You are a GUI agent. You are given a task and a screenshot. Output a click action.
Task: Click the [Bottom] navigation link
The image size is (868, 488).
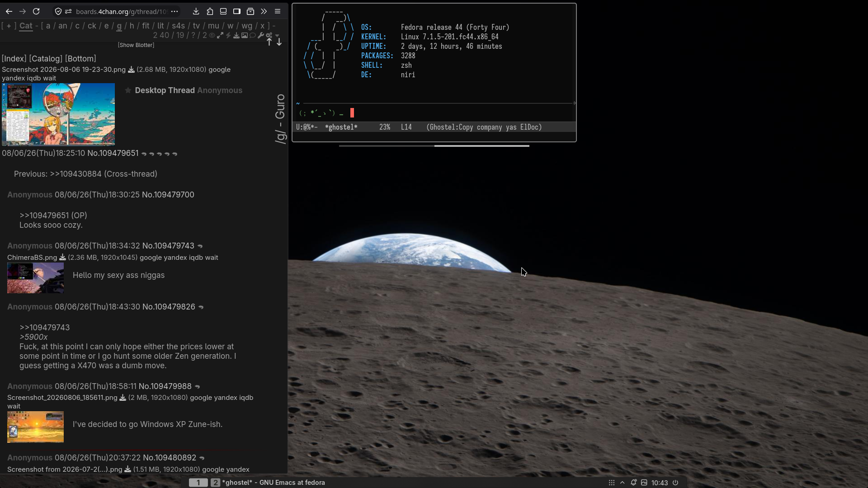click(80, 59)
